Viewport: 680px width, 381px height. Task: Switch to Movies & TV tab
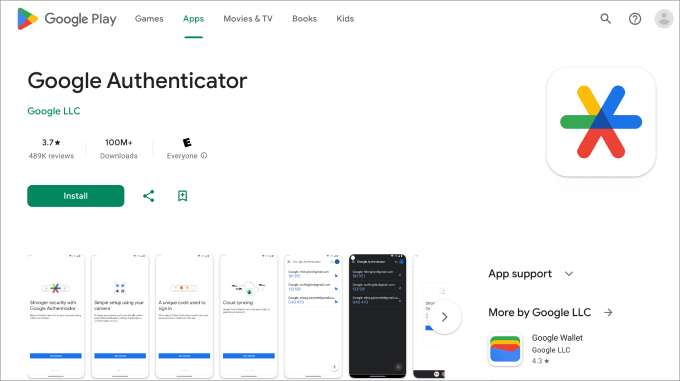point(248,19)
